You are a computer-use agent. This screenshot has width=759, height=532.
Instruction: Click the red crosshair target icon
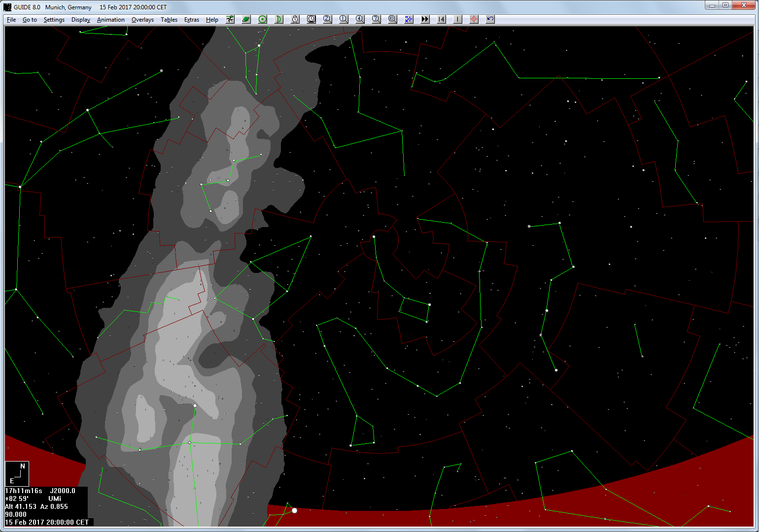tap(474, 19)
